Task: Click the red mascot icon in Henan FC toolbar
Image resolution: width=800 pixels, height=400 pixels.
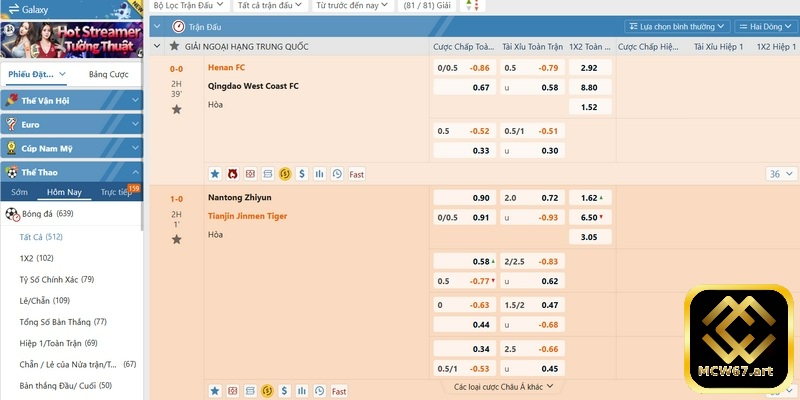Action: pyautogui.click(x=232, y=173)
